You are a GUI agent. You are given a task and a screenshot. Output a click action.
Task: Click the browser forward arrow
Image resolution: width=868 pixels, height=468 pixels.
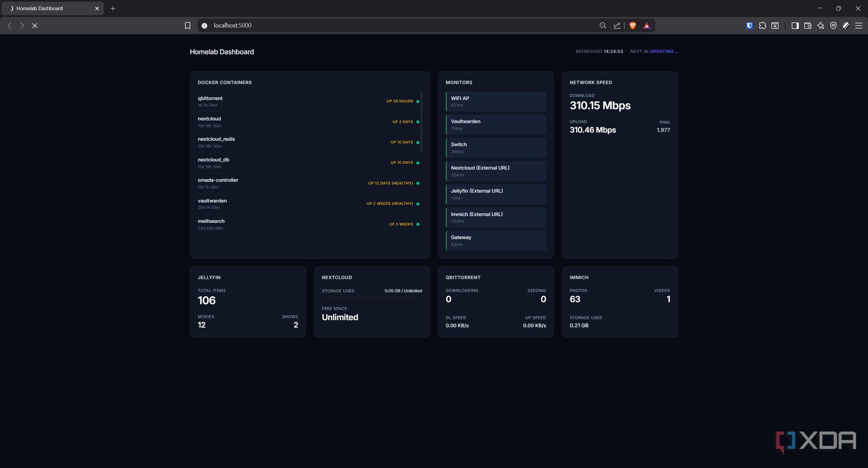pyautogui.click(x=22, y=25)
